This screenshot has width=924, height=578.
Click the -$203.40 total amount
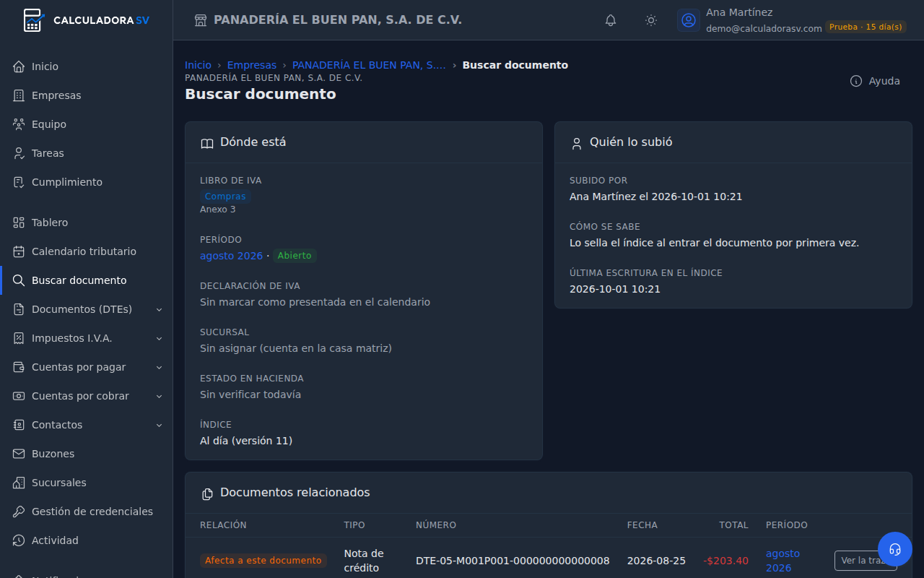[725, 561]
